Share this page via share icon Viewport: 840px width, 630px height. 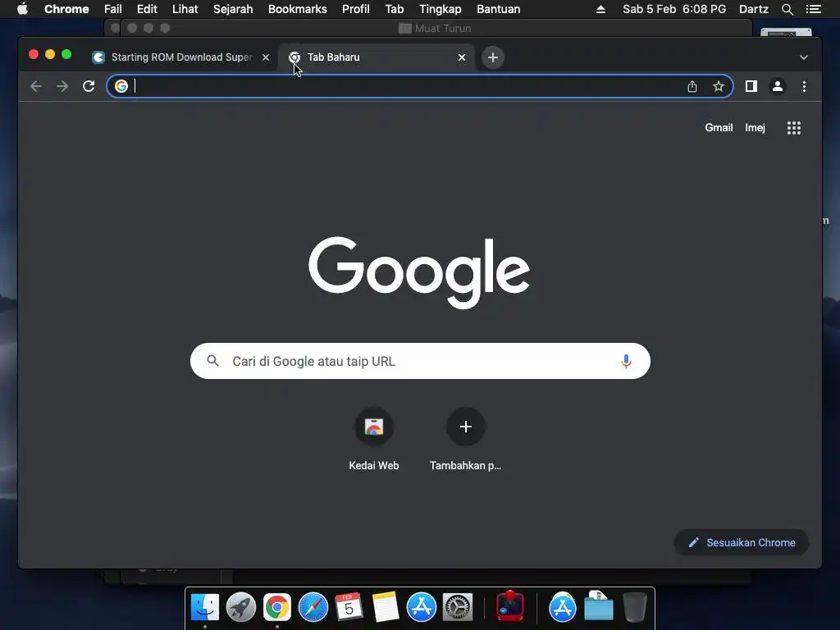[x=692, y=86]
